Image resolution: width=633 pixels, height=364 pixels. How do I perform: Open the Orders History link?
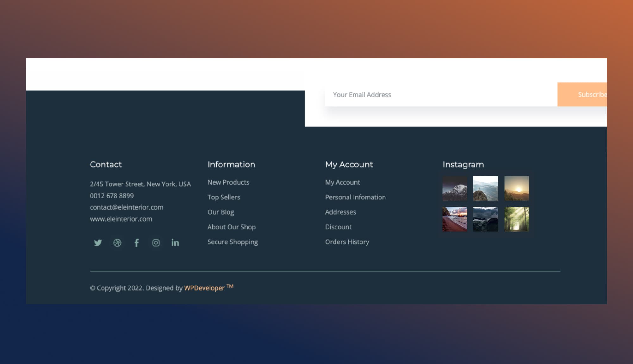[347, 242]
